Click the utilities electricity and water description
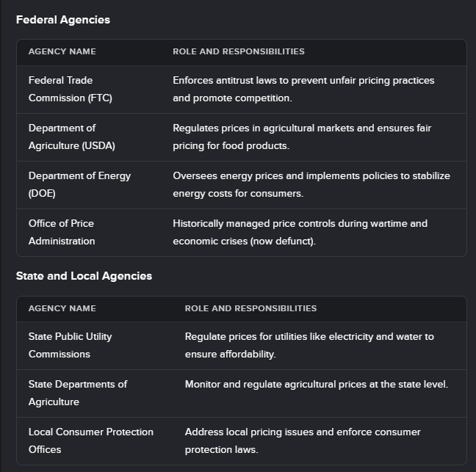Image resolution: width=476 pixels, height=472 pixels. coord(309,345)
